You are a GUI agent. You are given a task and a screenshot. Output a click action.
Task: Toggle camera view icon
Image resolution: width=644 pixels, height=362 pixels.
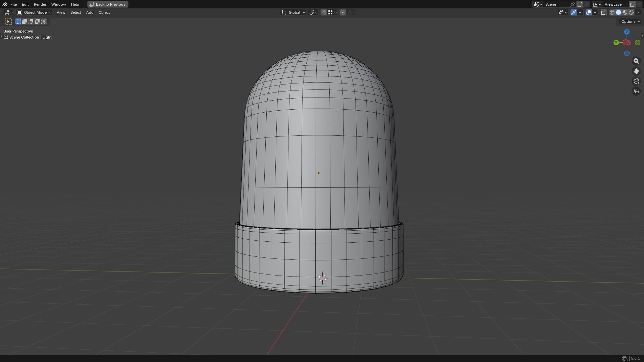(x=636, y=81)
